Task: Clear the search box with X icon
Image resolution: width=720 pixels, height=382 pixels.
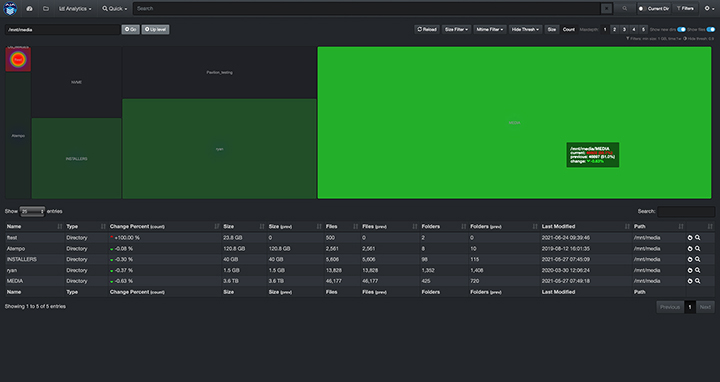Action: [x=607, y=8]
